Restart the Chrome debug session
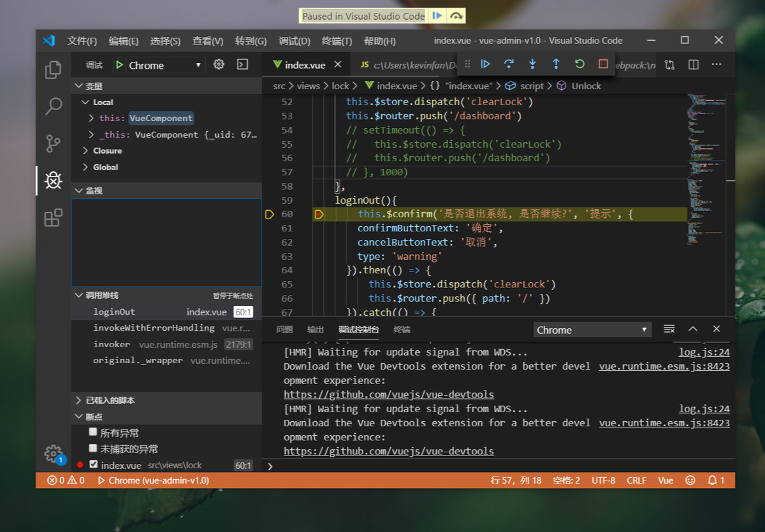Image resolution: width=765 pixels, height=532 pixels. click(578, 64)
